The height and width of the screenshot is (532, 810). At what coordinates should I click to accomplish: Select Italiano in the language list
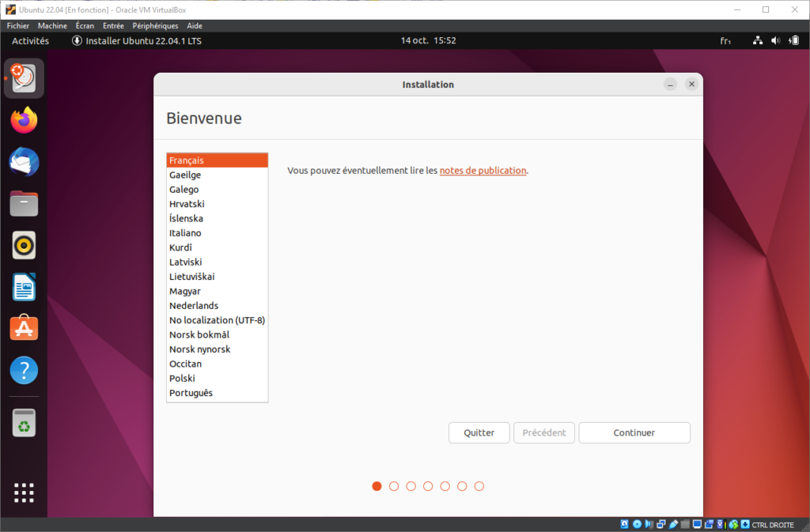[x=185, y=233]
